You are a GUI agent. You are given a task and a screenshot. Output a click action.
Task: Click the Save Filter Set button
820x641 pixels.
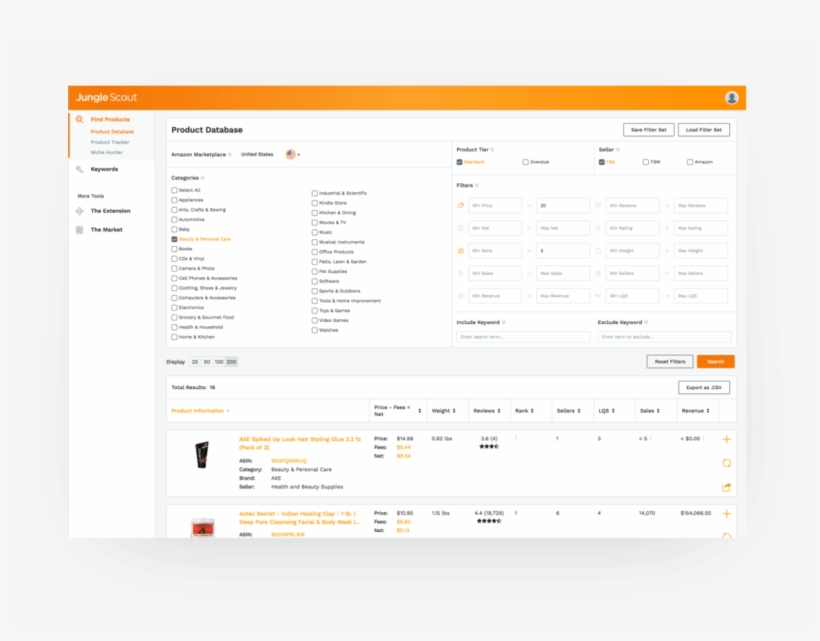click(x=648, y=130)
